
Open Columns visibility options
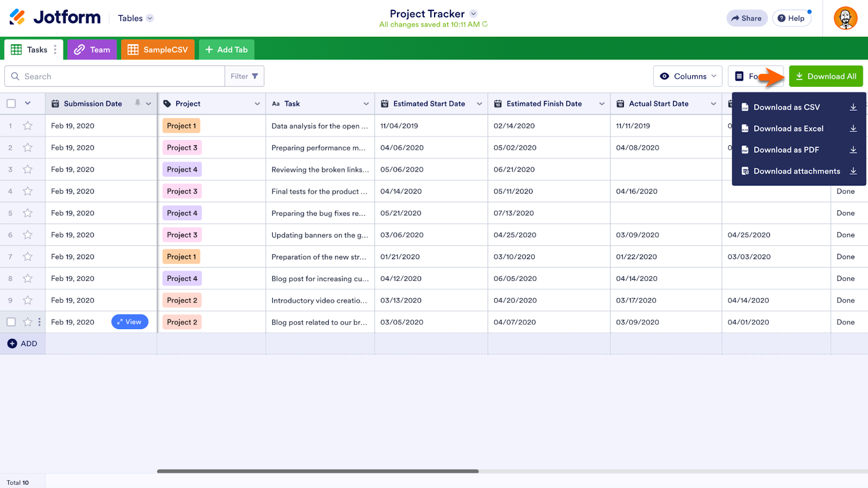687,76
